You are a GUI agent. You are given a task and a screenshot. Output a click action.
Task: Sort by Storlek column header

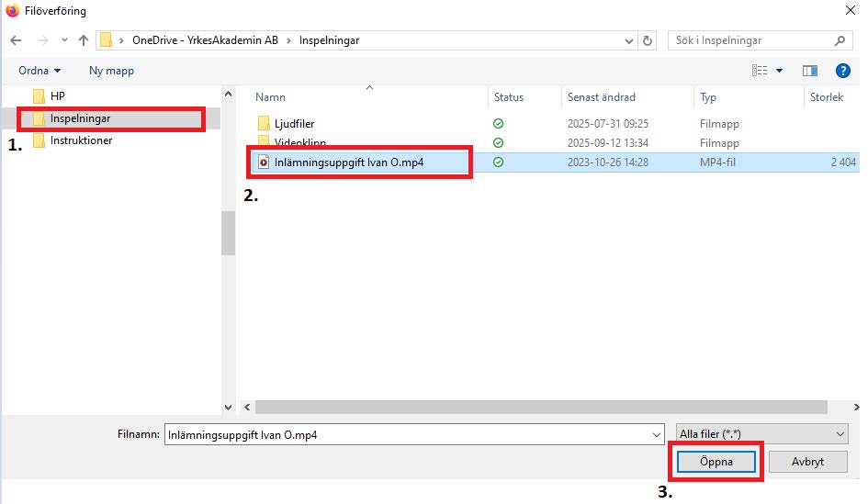(x=827, y=97)
